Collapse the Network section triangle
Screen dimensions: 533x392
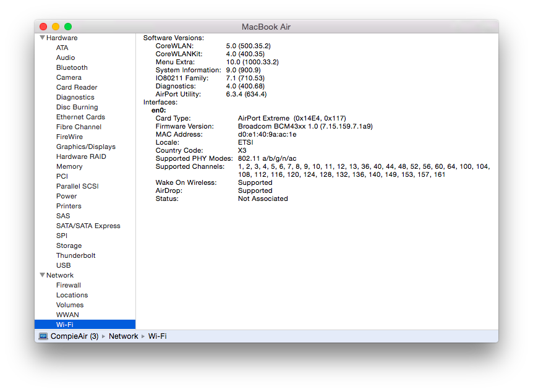coord(43,275)
